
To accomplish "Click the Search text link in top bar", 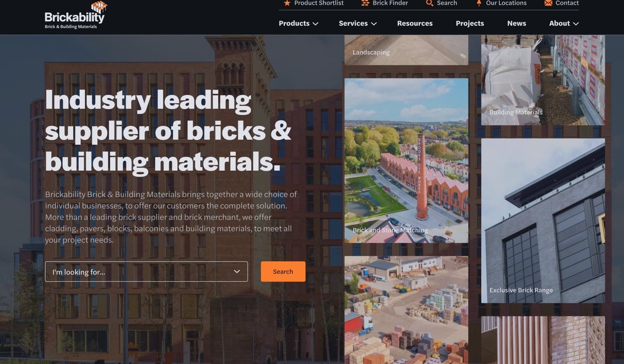I will (447, 3).
